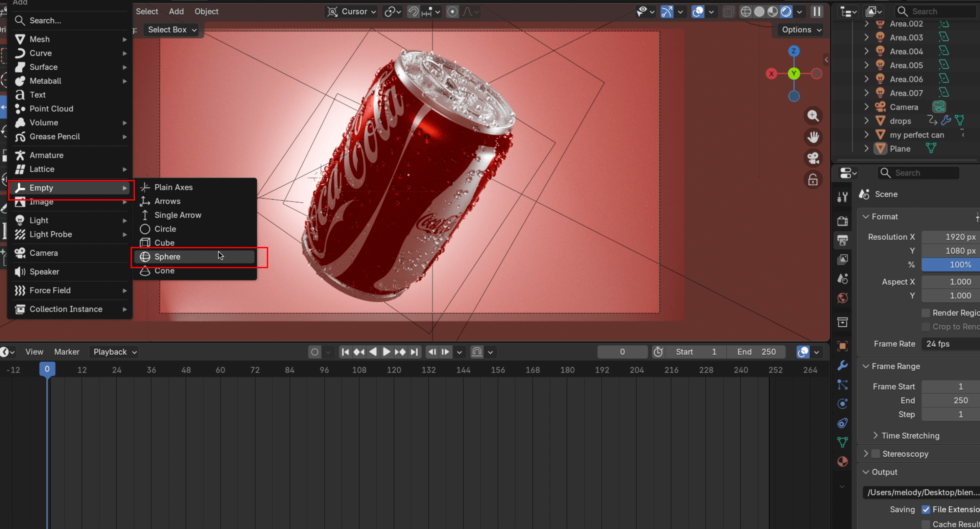Viewport: 980px width, 529px height.
Task: Open the World properties tab
Action: pos(842,298)
